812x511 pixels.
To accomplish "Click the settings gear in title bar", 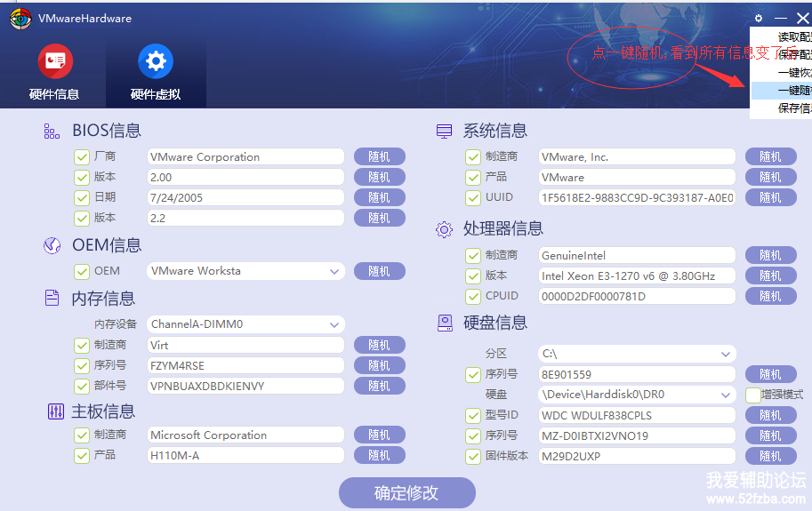I will pos(758,18).
